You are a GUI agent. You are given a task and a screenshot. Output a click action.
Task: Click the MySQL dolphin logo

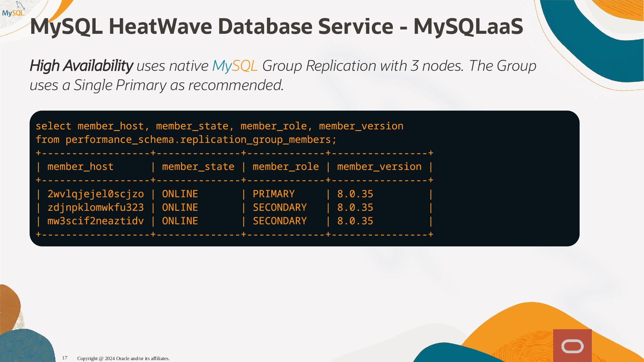pos(13,10)
